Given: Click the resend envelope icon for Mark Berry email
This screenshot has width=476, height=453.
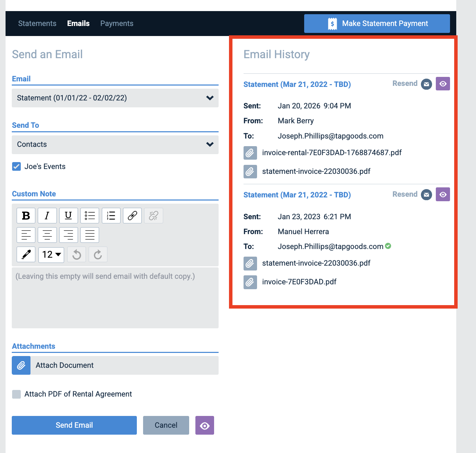Looking at the screenshot, I should click(426, 84).
